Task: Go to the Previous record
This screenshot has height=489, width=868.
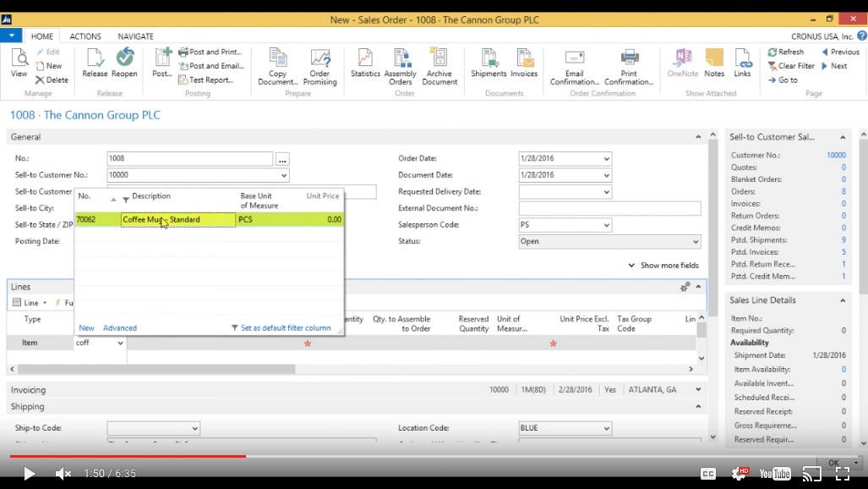Action: 840,52
